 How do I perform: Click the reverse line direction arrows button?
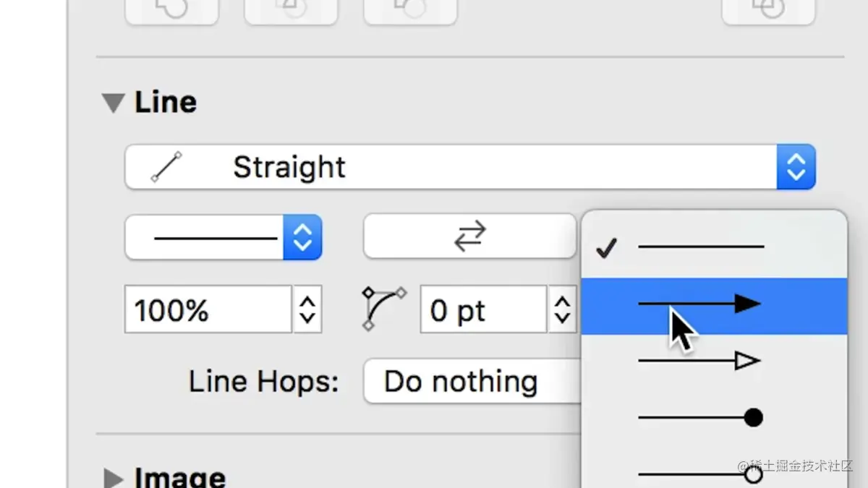click(469, 236)
